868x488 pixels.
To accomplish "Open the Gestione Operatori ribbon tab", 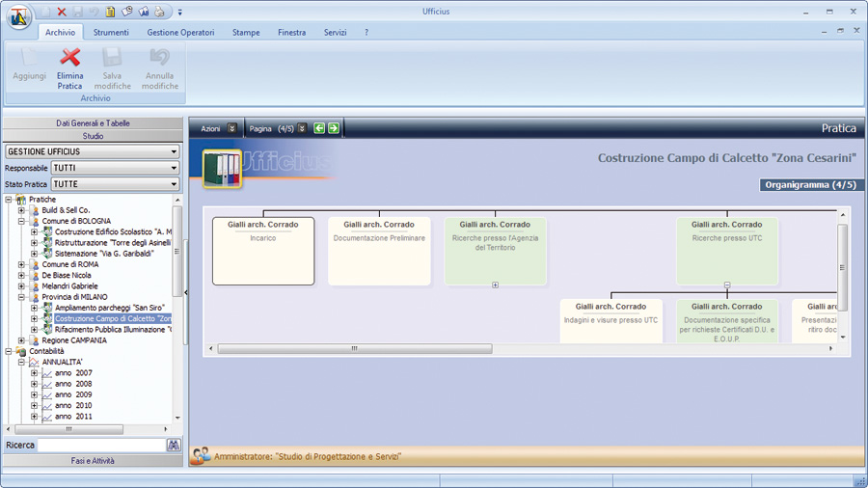I will coord(180,32).
